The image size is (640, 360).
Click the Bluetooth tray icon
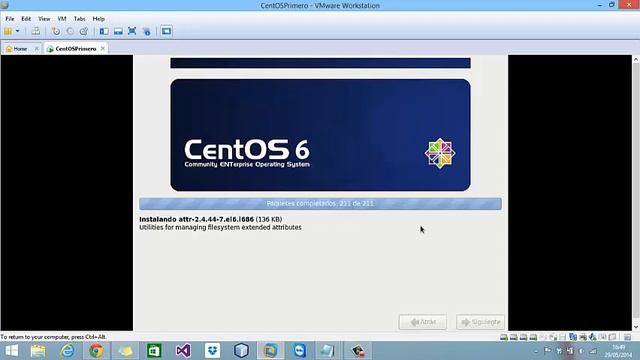click(559, 351)
